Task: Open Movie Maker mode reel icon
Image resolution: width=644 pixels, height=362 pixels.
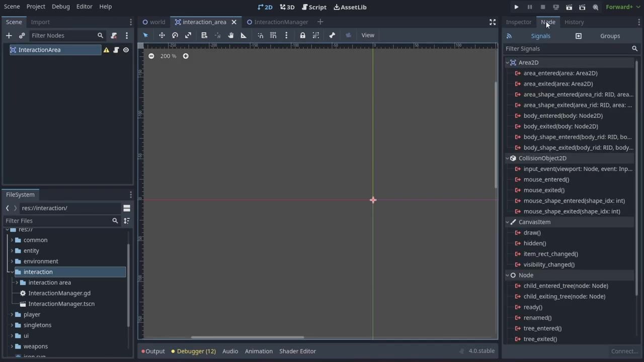Action: (x=596, y=7)
